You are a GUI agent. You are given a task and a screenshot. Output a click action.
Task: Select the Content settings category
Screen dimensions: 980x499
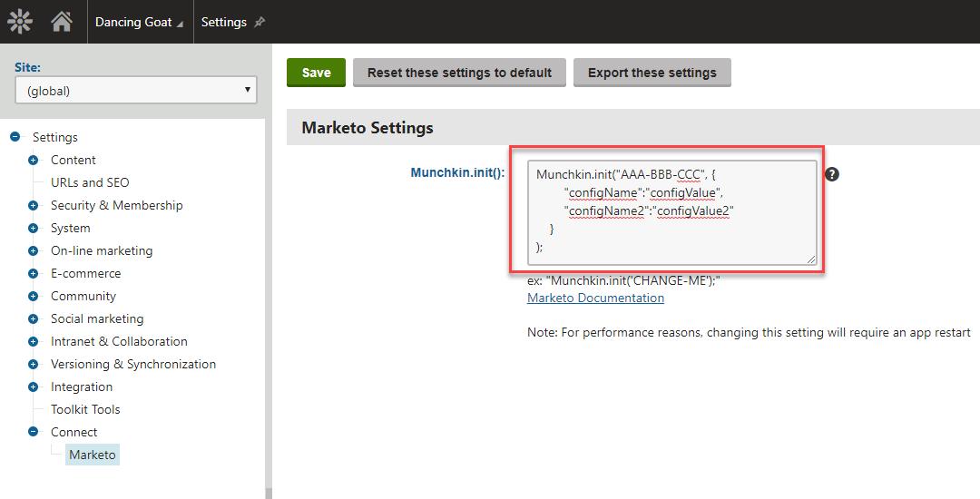(x=73, y=160)
